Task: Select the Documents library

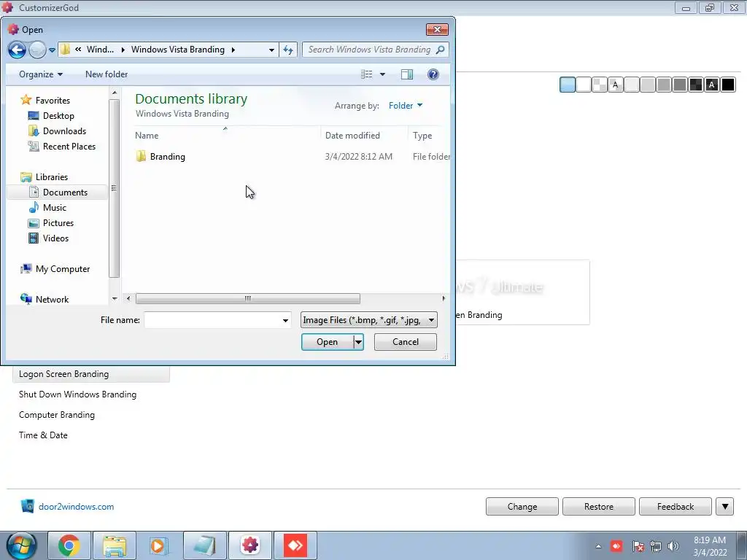Action: [x=58, y=192]
